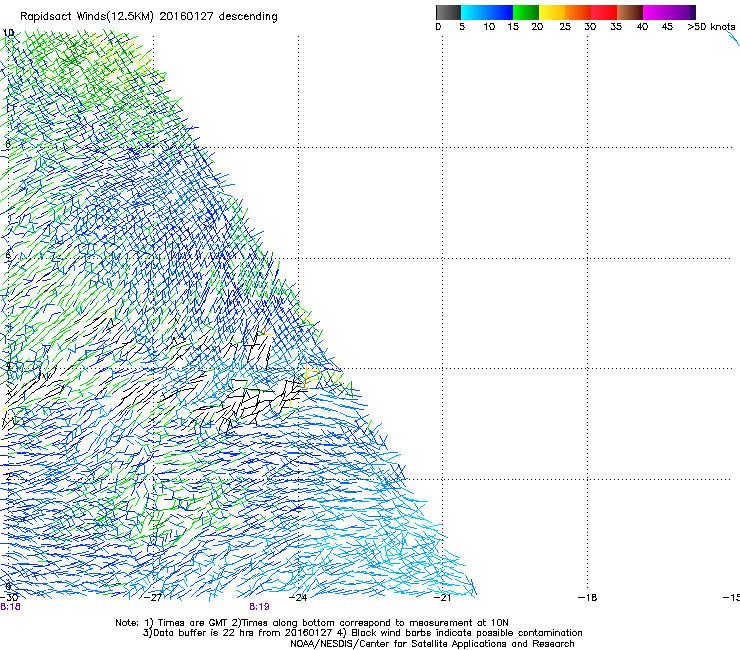Click the longitude axis label '-27'
The image size is (740, 650).
[153, 598]
